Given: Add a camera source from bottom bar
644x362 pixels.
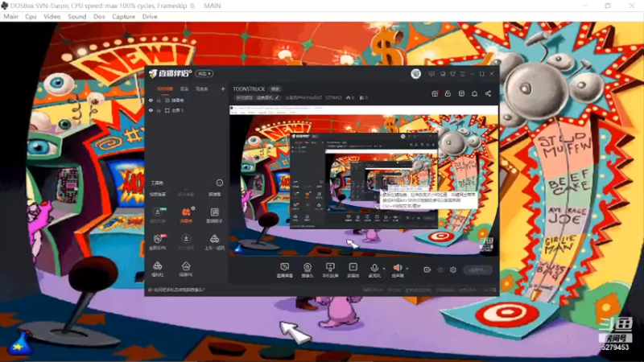Looking at the screenshot, I should point(308,270).
